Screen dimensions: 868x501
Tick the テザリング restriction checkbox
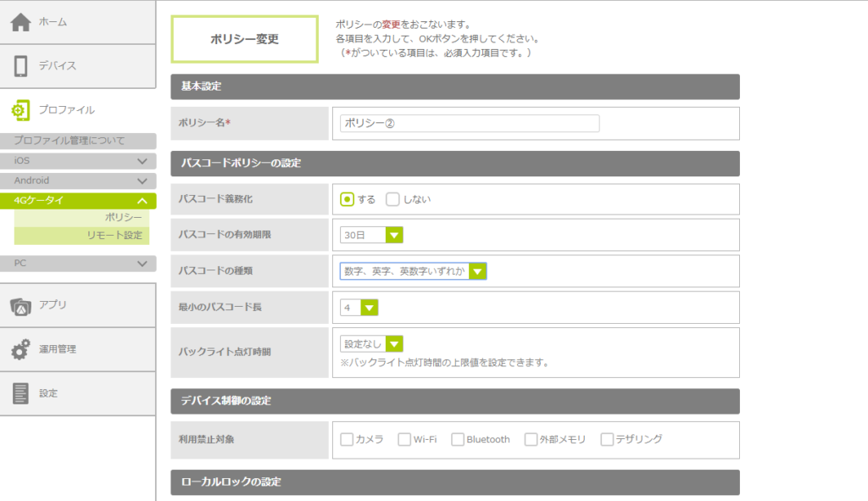pos(607,439)
